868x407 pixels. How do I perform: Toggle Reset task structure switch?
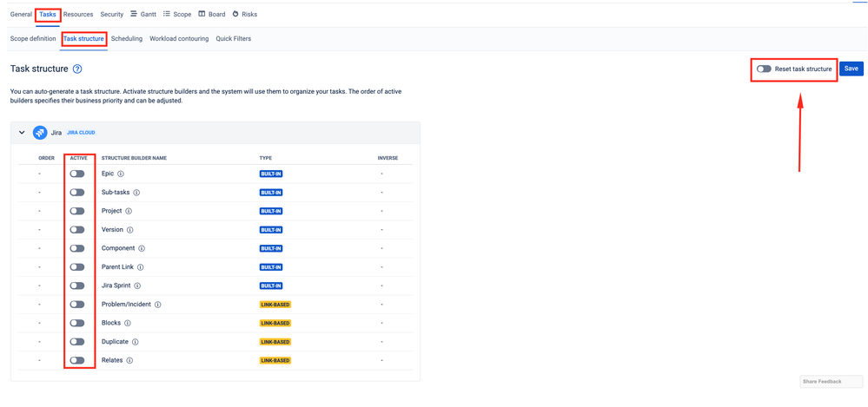pyautogui.click(x=764, y=69)
